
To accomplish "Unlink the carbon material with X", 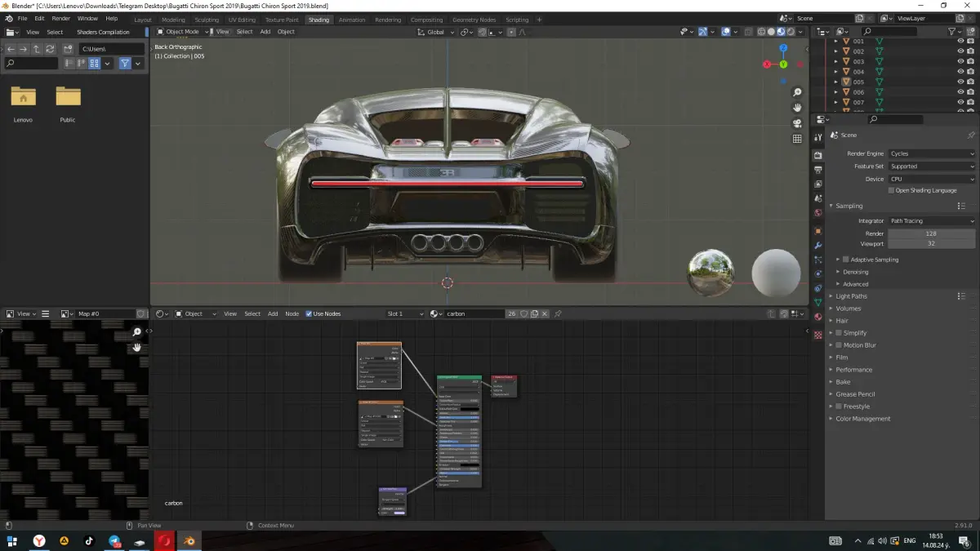I will coord(546,313).
